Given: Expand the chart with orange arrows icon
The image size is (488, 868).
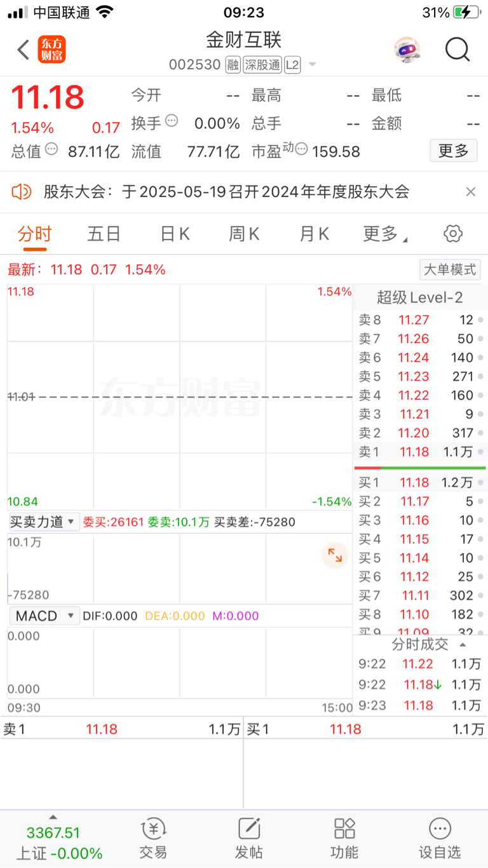Looking at the screenshot, I should pos(335,555).
